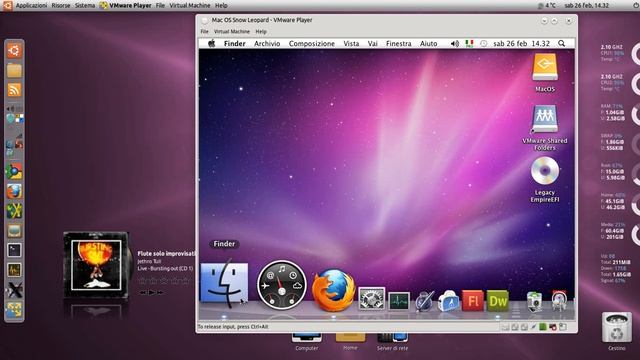Open the Applications folder stack in dock
This screenshot has width=640, height=360.
[448, 301]
